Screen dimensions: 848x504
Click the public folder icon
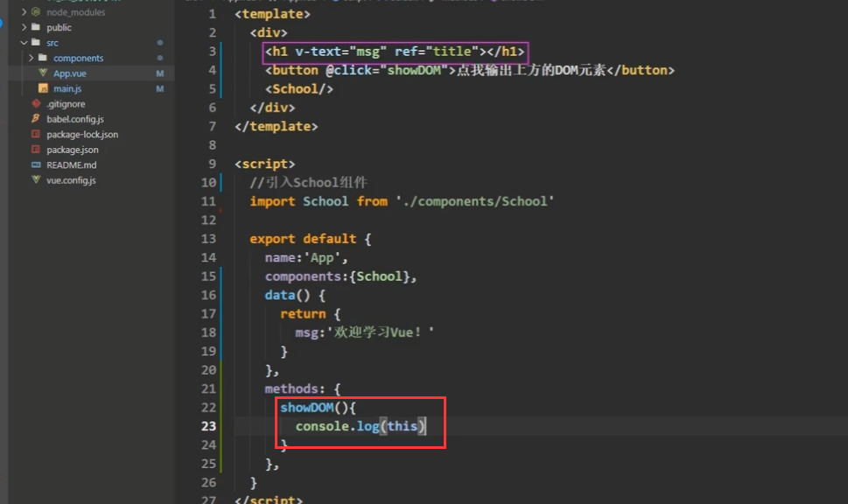pos(36,27)
